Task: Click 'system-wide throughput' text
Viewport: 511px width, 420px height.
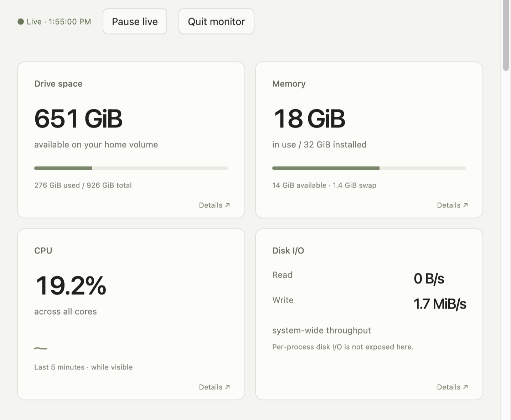Action: [x=321, y=330]
